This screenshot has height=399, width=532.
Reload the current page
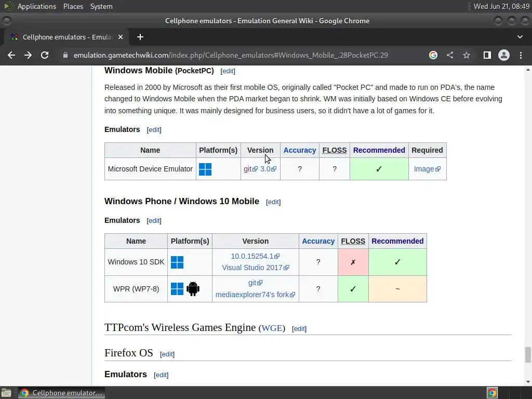click(45, 55)
